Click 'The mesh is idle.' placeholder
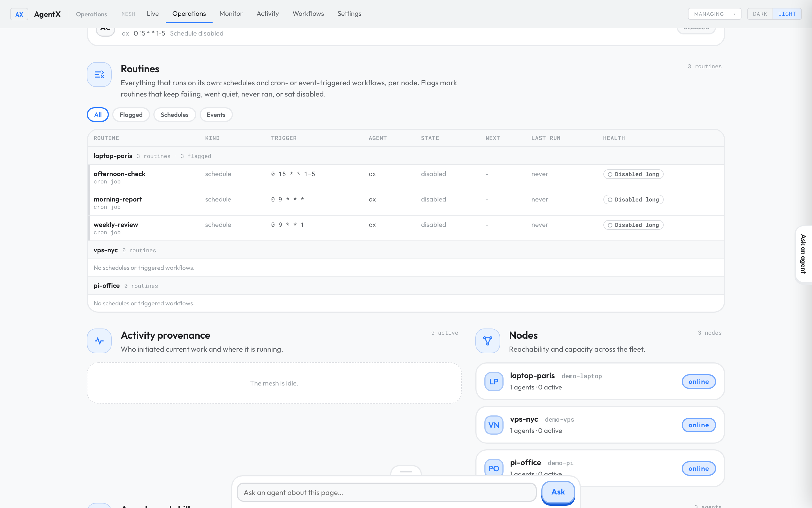Screen dimensions: 812x508 (274, 383)
